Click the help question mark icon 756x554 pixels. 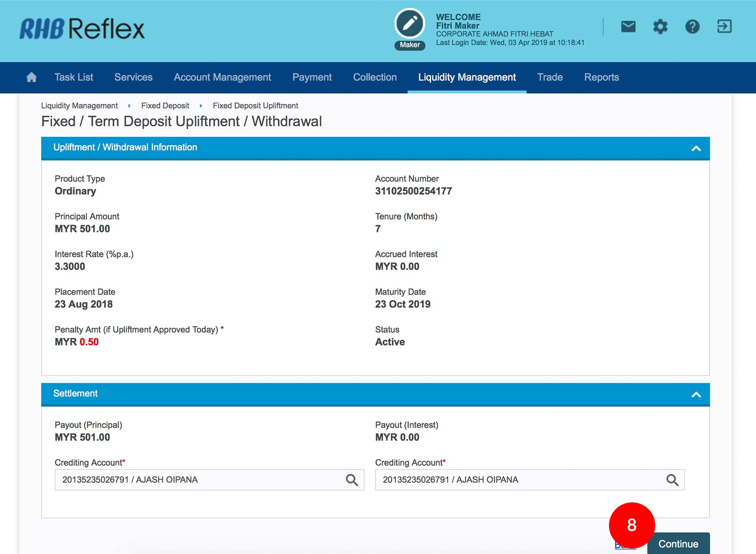(692, 27)
